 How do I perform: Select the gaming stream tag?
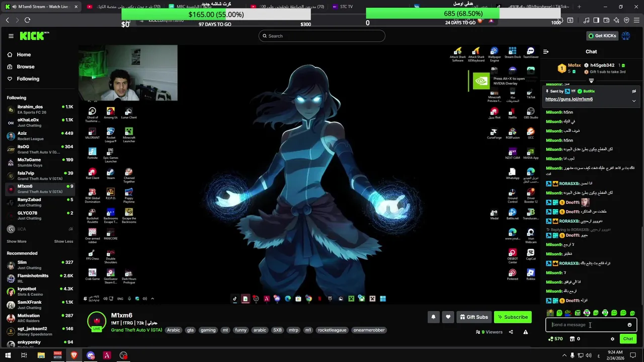208,330
